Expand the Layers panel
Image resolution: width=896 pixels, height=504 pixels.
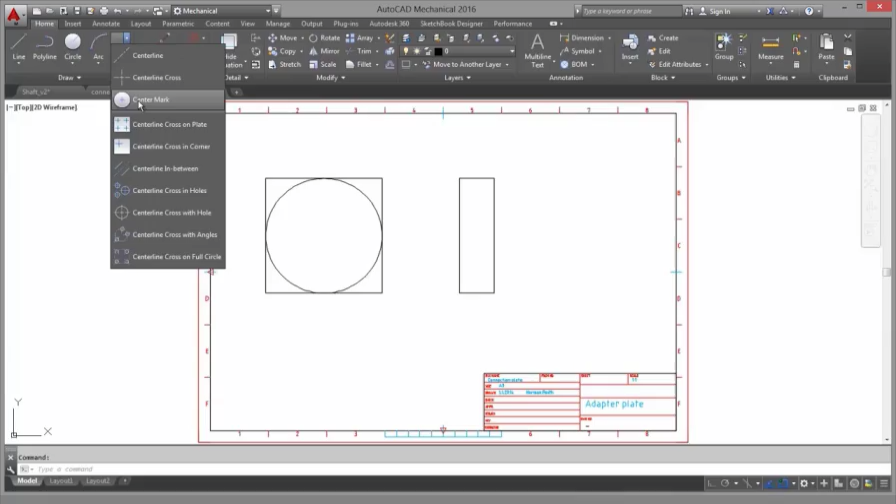tap(458, 77)
